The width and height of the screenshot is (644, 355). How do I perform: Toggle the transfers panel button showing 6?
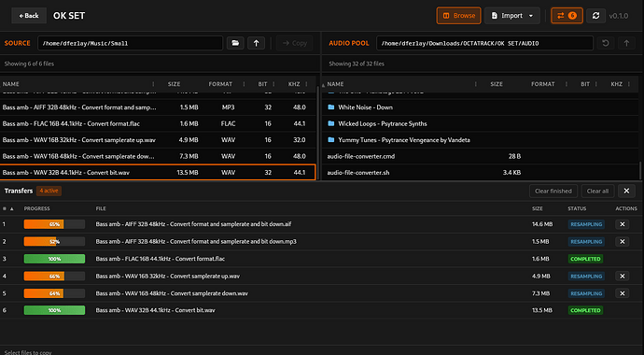(567, 16)
